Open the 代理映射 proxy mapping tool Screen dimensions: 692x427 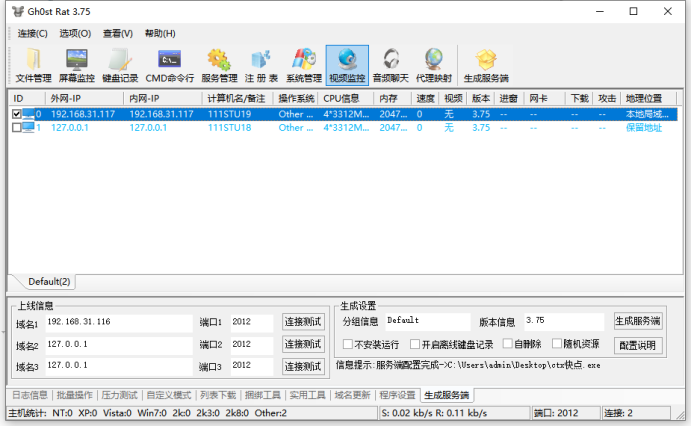434,66
